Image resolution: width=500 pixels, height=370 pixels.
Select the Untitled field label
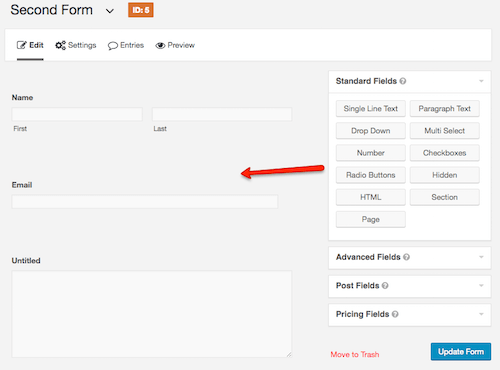pyautogui.click(x=26, y=261)
